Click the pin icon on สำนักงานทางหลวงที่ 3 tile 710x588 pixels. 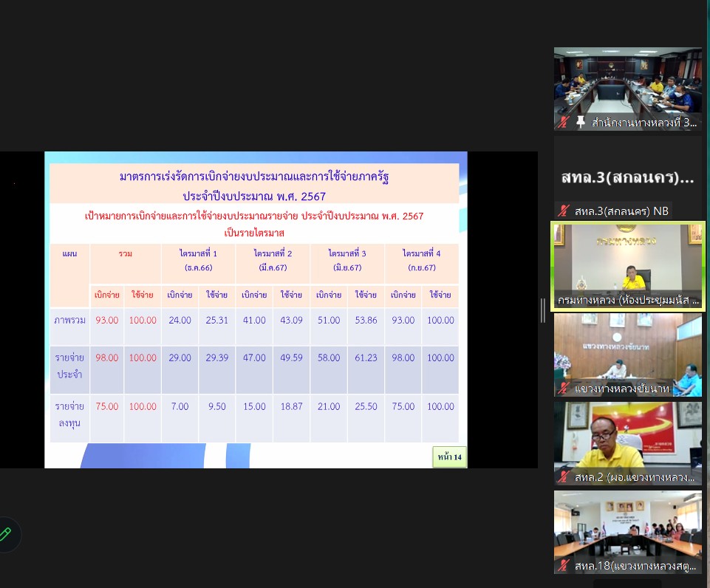tap(581, 123)
